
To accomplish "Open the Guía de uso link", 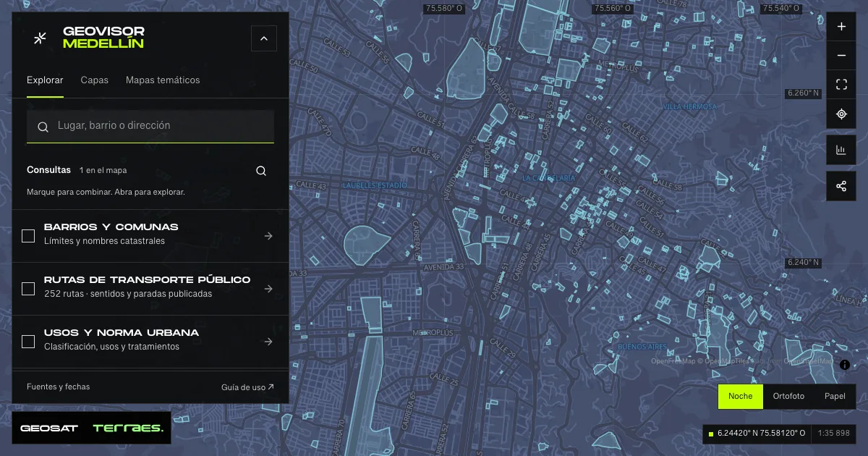I will pyautogui.click(x=247, y=387).
